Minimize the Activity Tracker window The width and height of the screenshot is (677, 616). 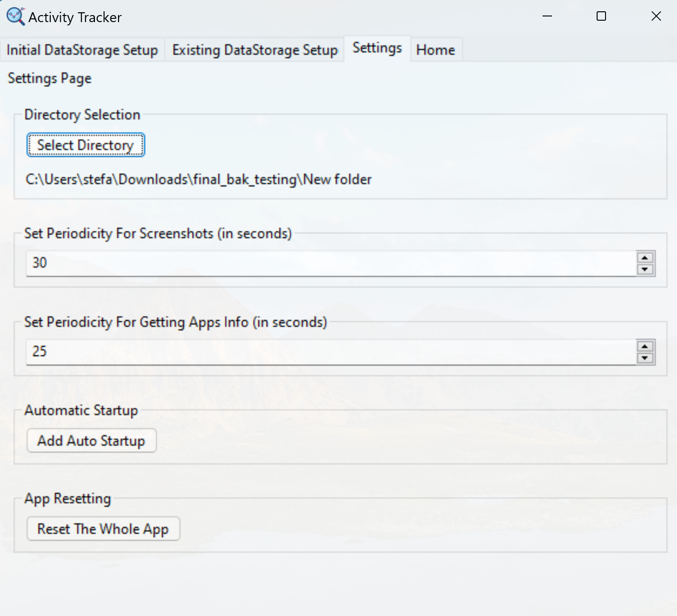pyautogui.click(x=547, y=16)
